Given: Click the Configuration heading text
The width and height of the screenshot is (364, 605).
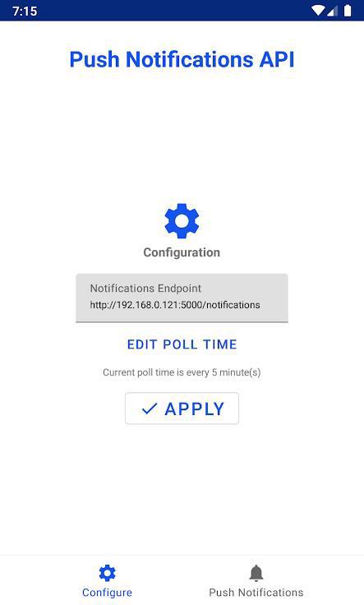Looking at the screenshot, I should [182, 252].
